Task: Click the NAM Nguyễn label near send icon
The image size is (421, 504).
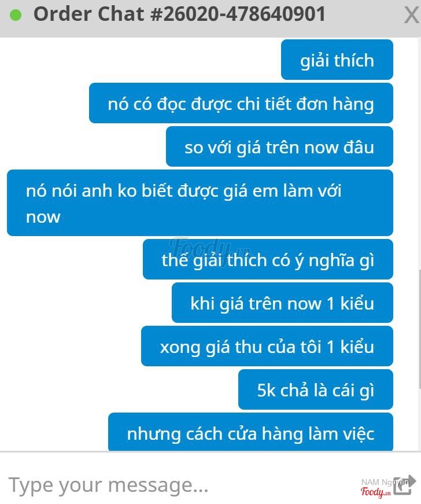Action: pos(385,482)
